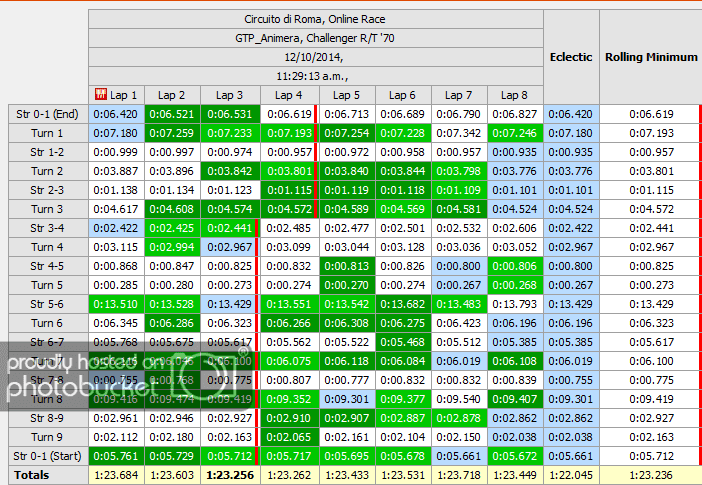Click Lap 1 cell 0:06.420
The height and width of the screenshot is (485, 702).
coord(116,114)
